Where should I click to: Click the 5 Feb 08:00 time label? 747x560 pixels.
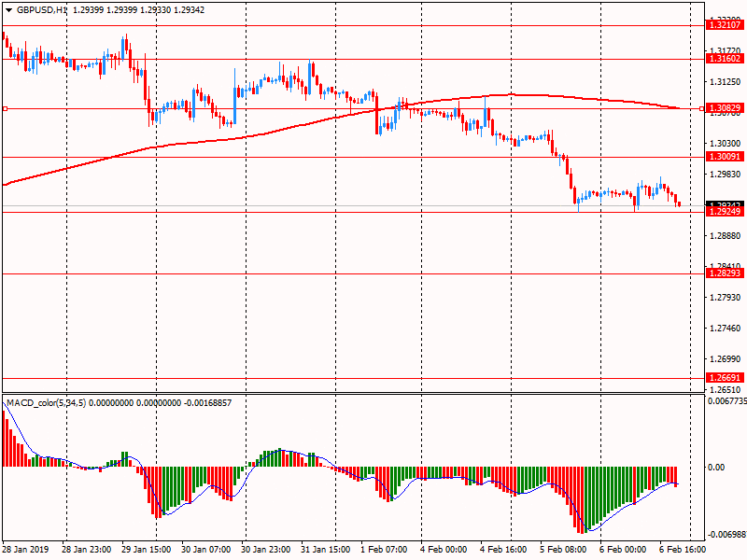click(x=561, y=551)
